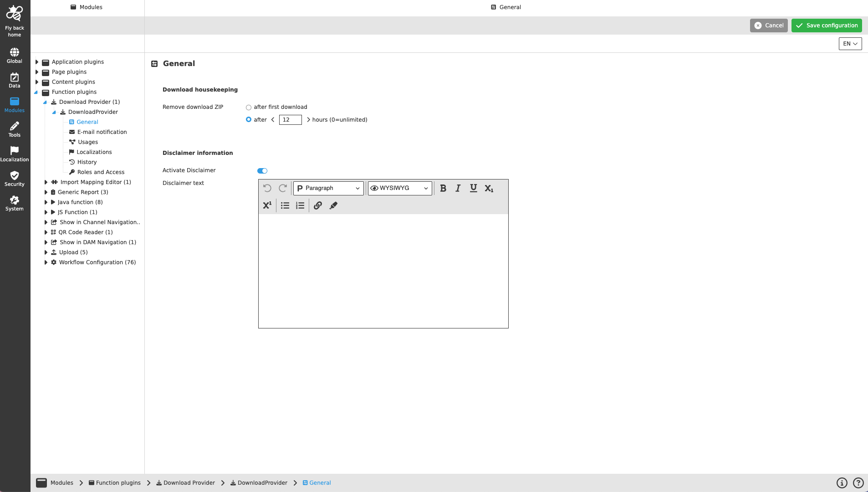Viewport: 868px width, 492px height.
Task: Select the Localization sidebar icon
Action: (15, 153)
